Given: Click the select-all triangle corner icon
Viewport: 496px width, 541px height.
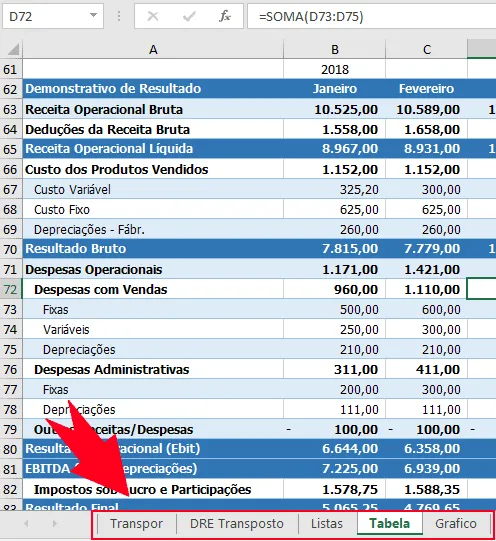Looking at the screenshot, I should click(13, 50).
